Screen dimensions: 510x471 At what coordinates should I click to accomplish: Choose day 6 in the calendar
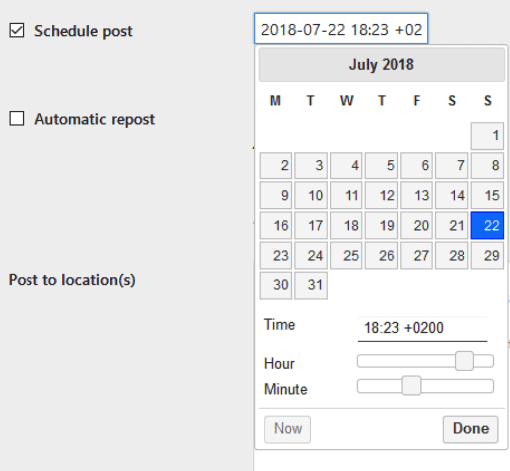click(417, 166)
